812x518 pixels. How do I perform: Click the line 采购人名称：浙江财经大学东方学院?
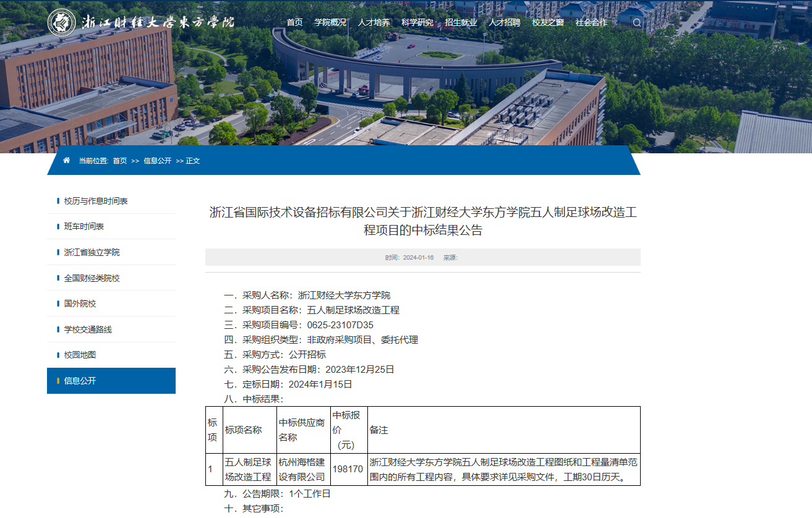(x=307, y=295)
